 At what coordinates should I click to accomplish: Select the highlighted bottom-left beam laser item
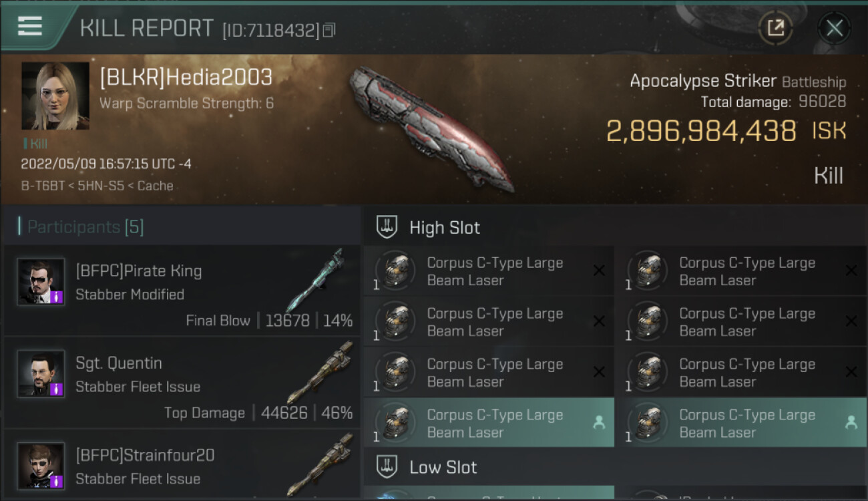coord(489,423)
